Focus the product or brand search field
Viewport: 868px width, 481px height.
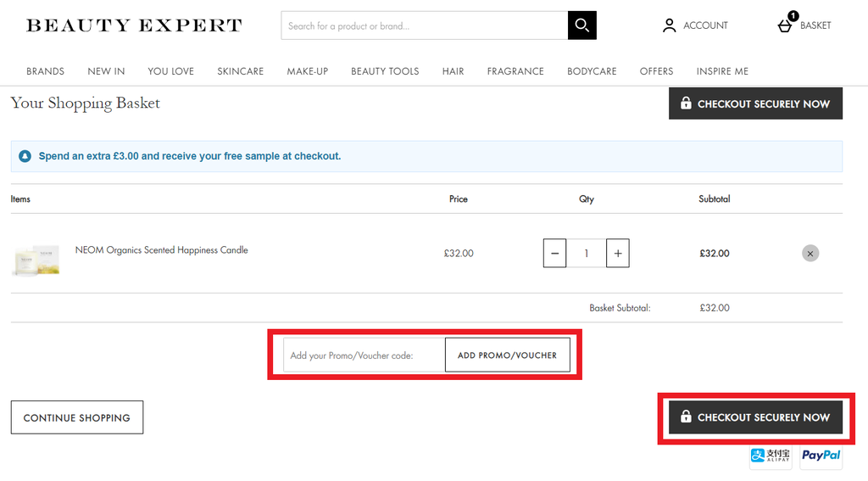pyautogui.click(x=425, y=25)
